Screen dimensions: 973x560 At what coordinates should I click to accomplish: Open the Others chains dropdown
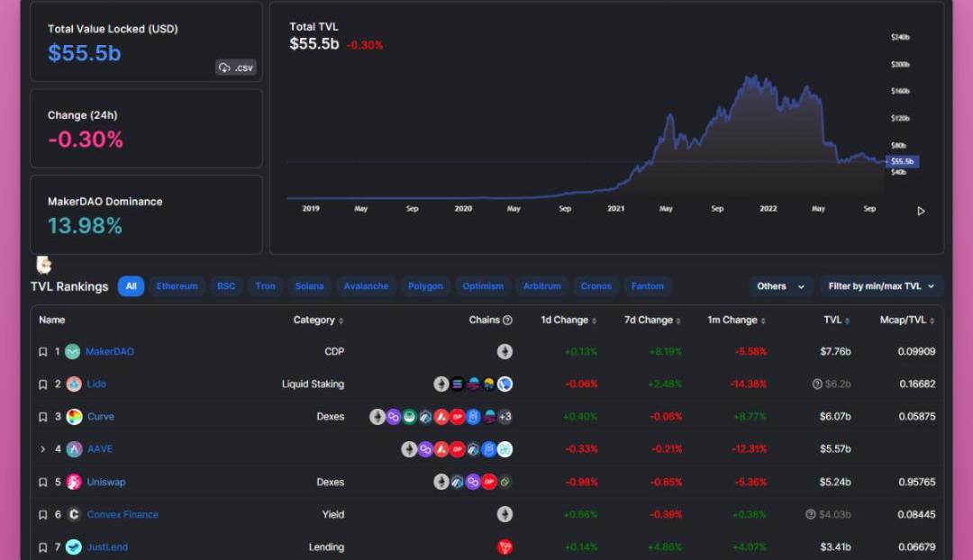click(x=780, y=286)
